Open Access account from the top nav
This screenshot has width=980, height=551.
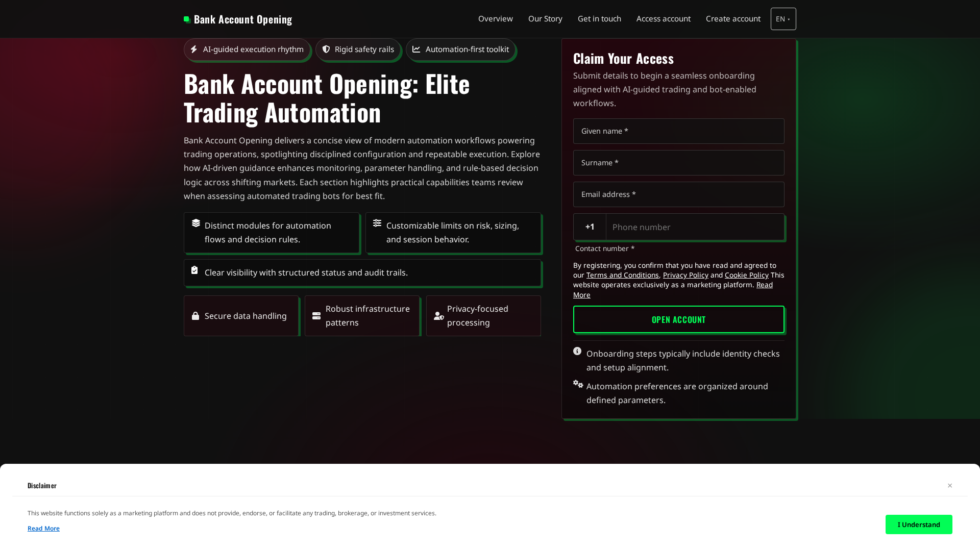664,19
